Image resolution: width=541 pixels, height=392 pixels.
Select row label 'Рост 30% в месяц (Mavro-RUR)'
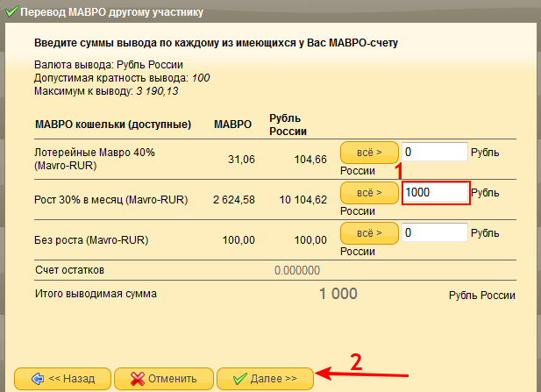click(111, 199)
